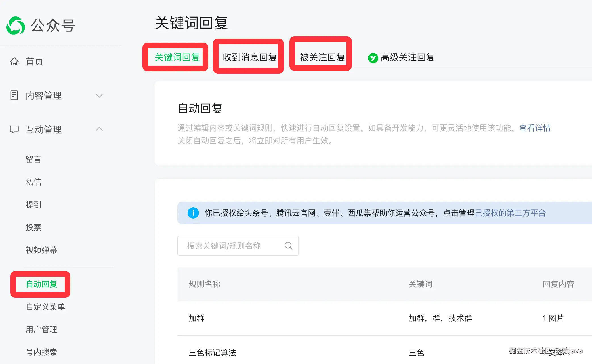592x364 pixels.
Task: Click the blue info icon in the notice banner
Action: [193, 213]
